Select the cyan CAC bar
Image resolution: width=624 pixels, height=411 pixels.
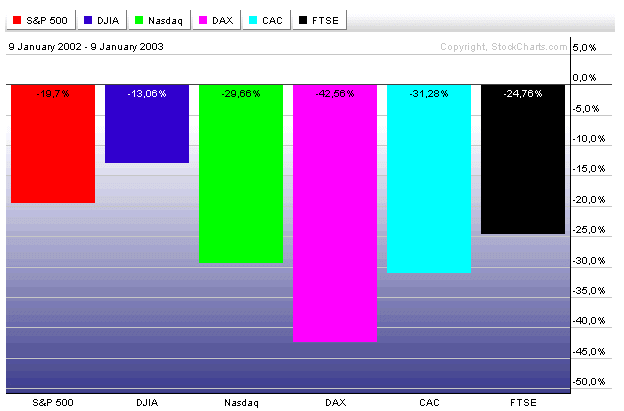point(429,179)
